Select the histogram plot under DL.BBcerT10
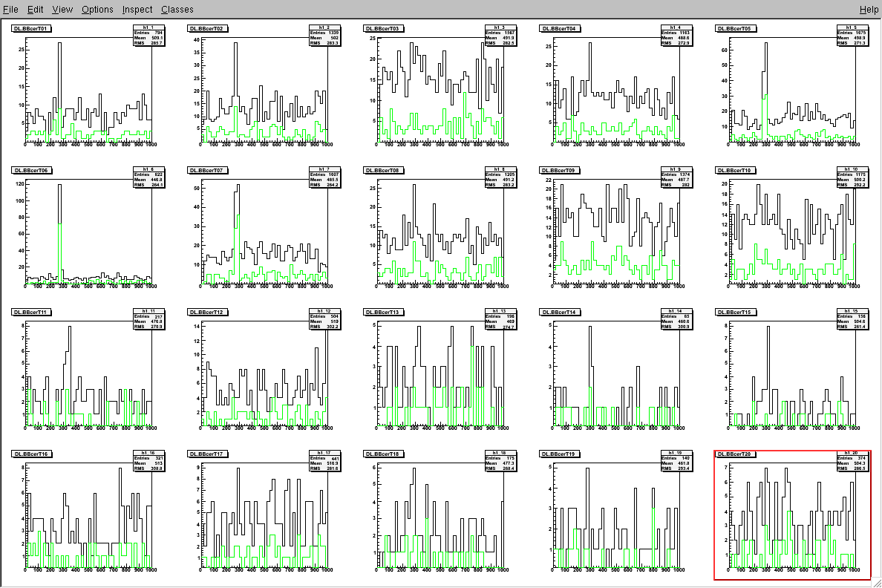 791,231
